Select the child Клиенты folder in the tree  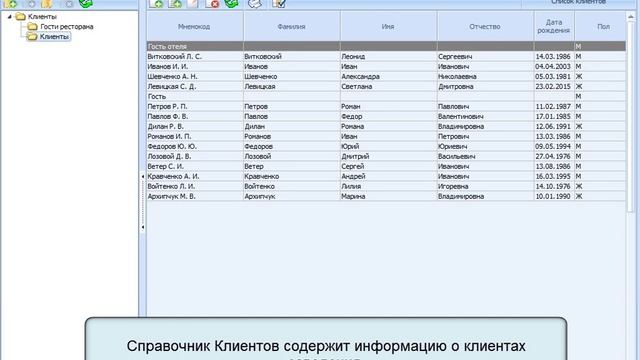pyautogui.click(x=54, y=37)
